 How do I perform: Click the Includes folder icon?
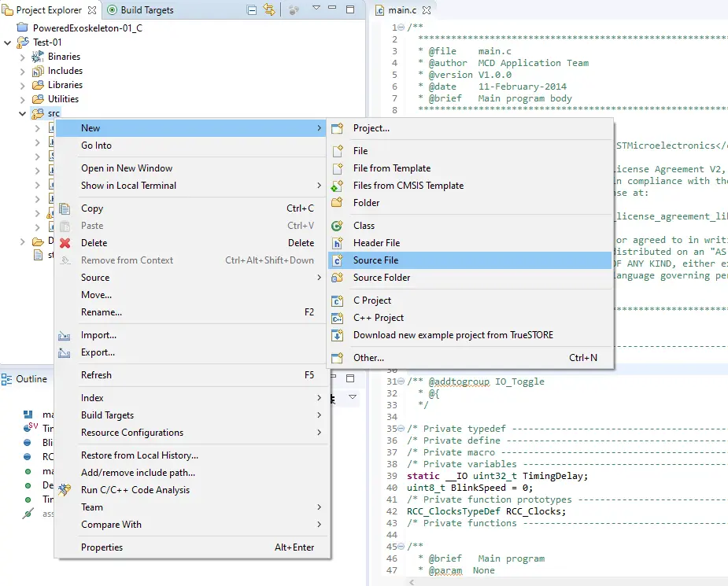tap(38, 71)
